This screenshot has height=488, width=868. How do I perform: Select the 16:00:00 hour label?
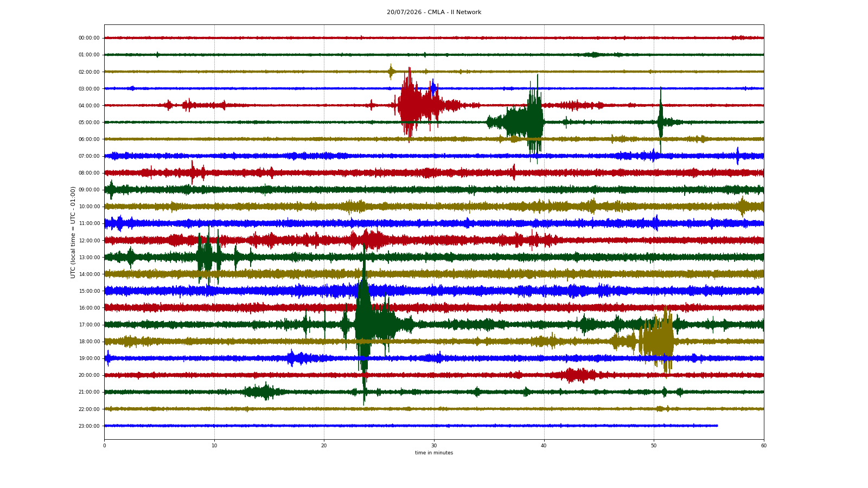pos(89,307)
